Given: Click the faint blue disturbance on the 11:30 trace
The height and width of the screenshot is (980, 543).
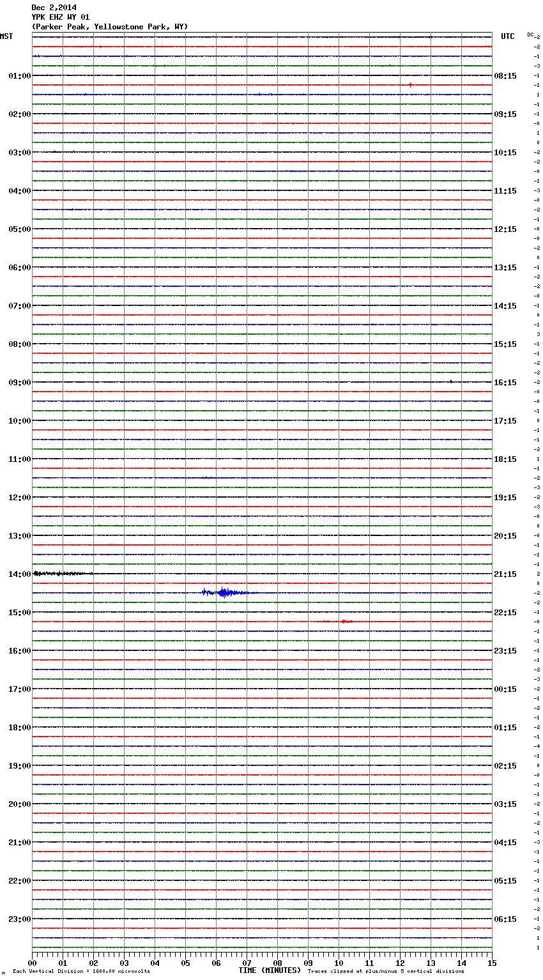Looking at the screenshot, I should 206,477.
